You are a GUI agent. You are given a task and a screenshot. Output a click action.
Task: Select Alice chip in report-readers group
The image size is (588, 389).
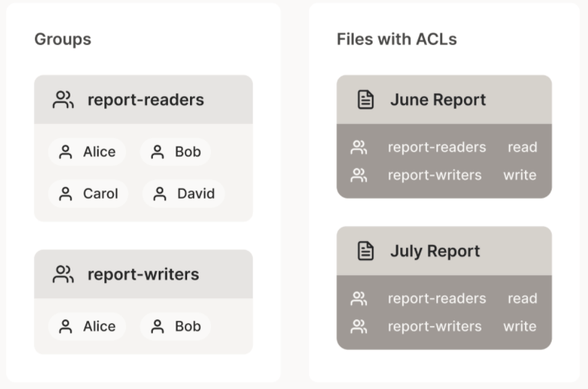coord(87,152)
